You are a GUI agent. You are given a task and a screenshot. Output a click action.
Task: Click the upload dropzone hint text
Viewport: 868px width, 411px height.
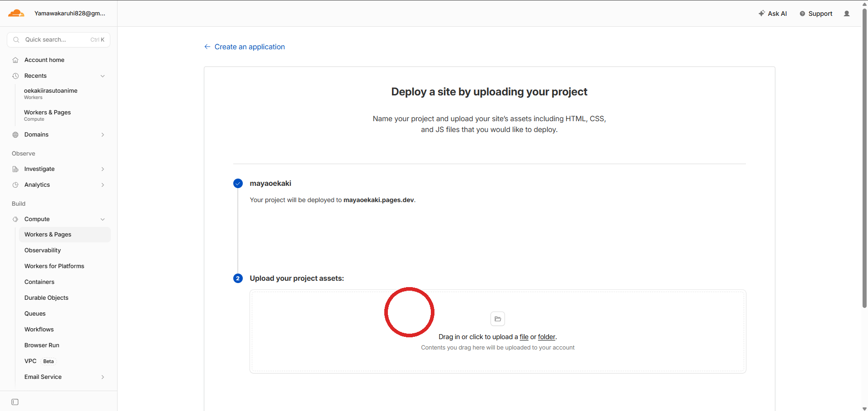point(498,348)
